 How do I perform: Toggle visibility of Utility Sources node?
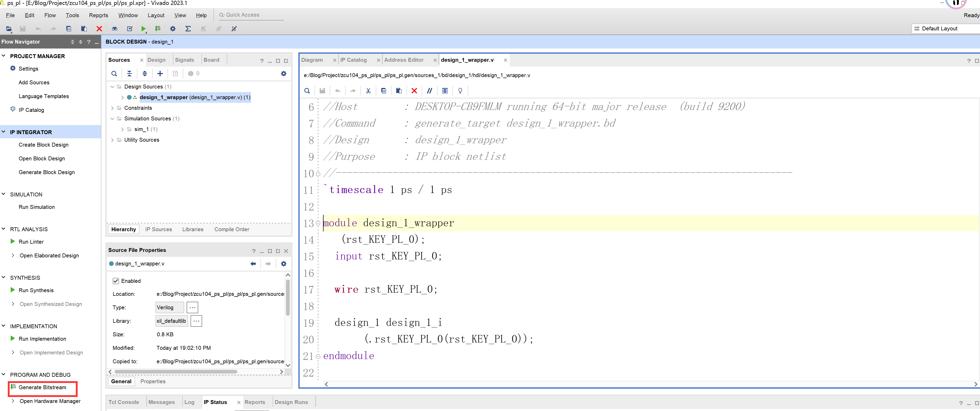point(113,140)
